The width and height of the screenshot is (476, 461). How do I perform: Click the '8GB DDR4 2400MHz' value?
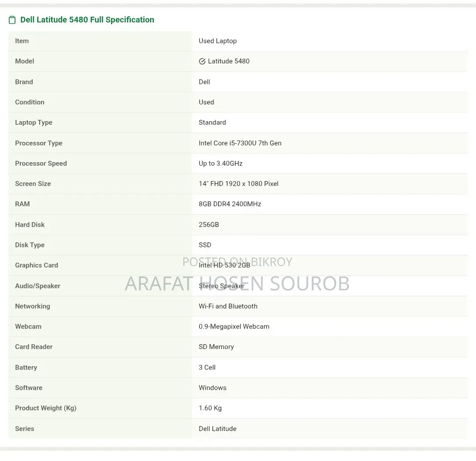230,204
